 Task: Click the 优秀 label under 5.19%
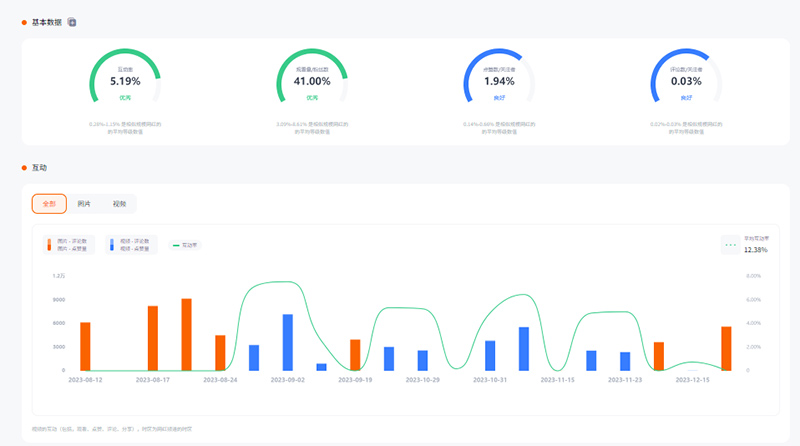tap(126, 98)
